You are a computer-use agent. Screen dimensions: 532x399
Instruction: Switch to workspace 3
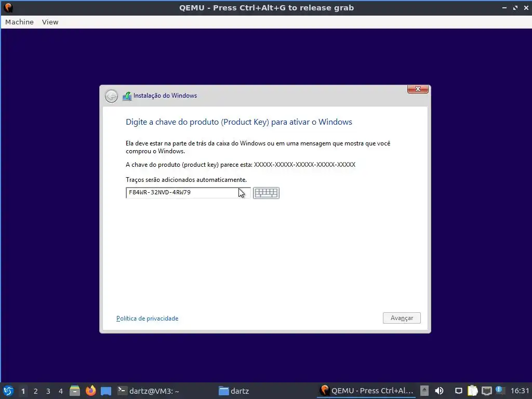click(48, 391)
